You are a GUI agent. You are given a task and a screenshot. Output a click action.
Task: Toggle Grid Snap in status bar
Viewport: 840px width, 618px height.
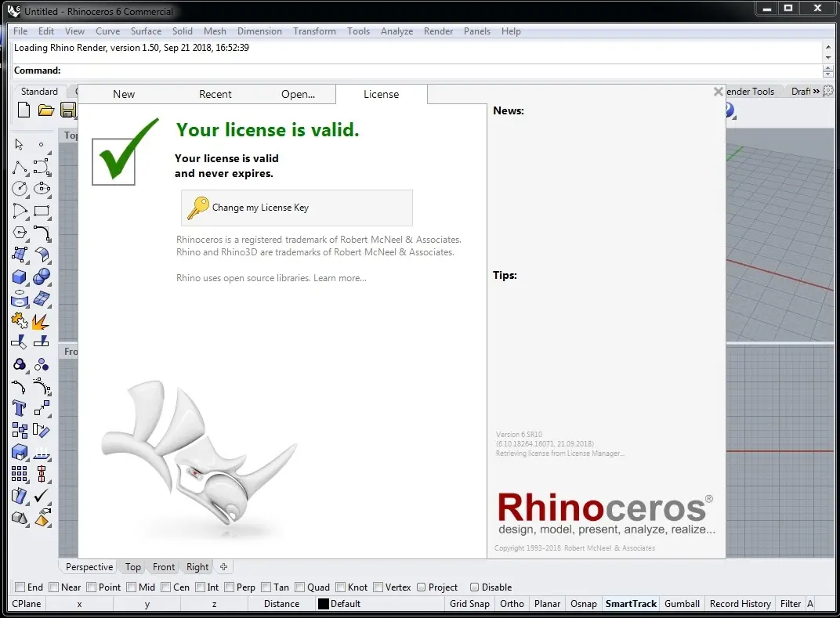point(470,604)
